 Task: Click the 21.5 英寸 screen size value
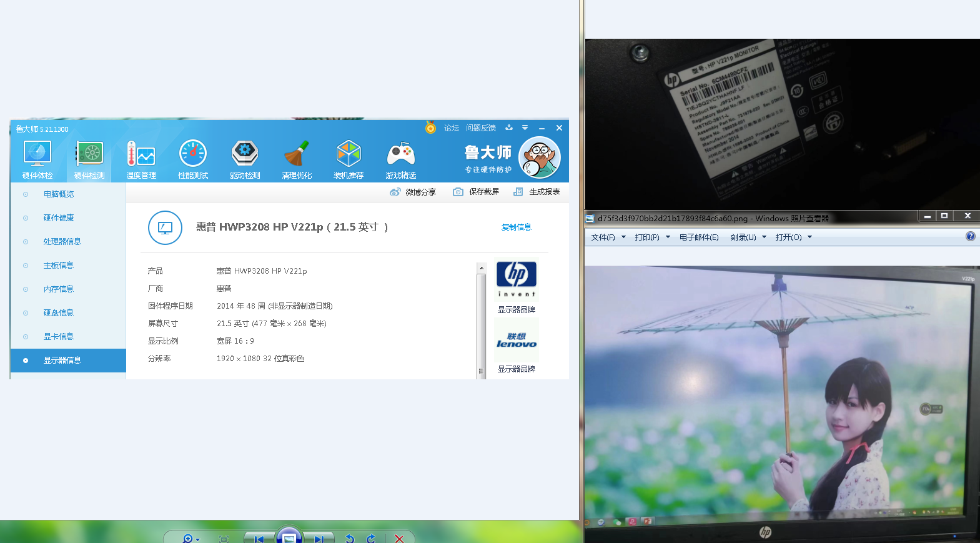coord(272,324)
